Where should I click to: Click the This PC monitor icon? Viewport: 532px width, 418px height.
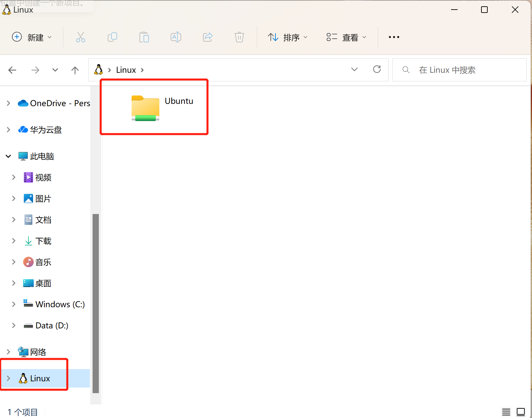[23, 156]
